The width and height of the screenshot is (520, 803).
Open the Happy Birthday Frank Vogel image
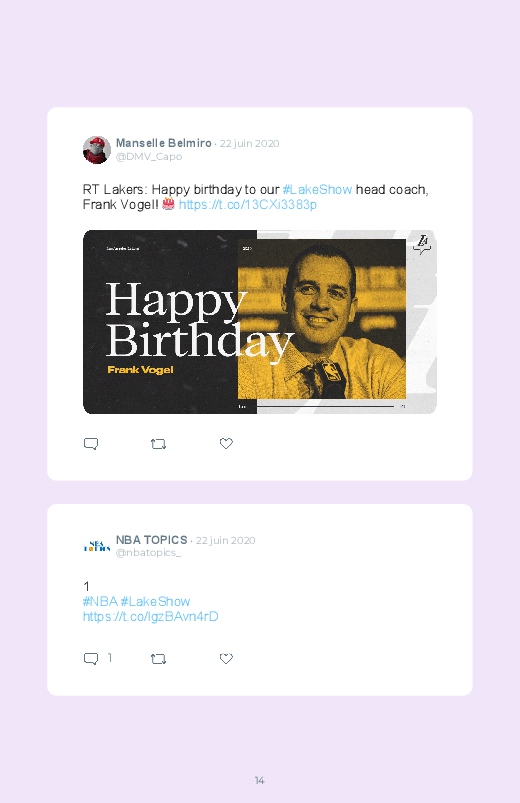point(260,322)
